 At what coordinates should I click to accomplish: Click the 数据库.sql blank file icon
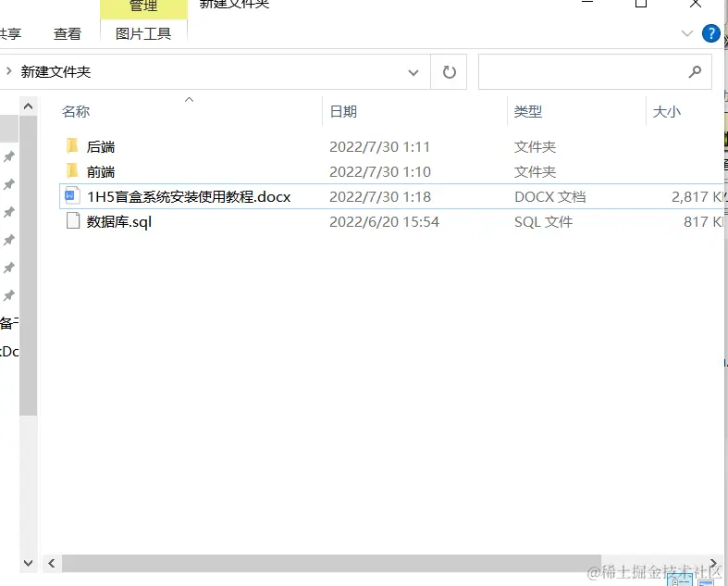pos(73,220)
